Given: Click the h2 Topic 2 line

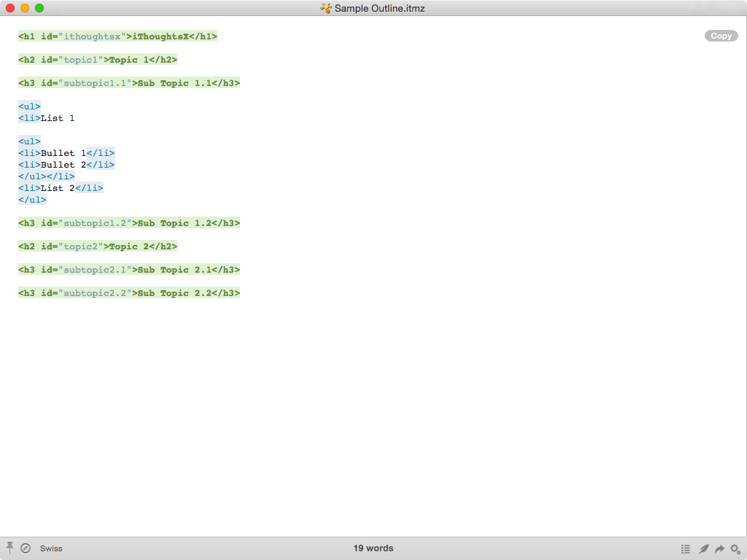Looking at the screenshot, I should [x=98, y=246].
